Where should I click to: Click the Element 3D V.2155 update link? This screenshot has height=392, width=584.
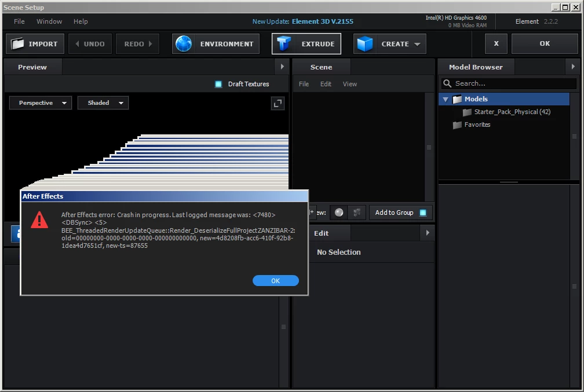[323, 21]
